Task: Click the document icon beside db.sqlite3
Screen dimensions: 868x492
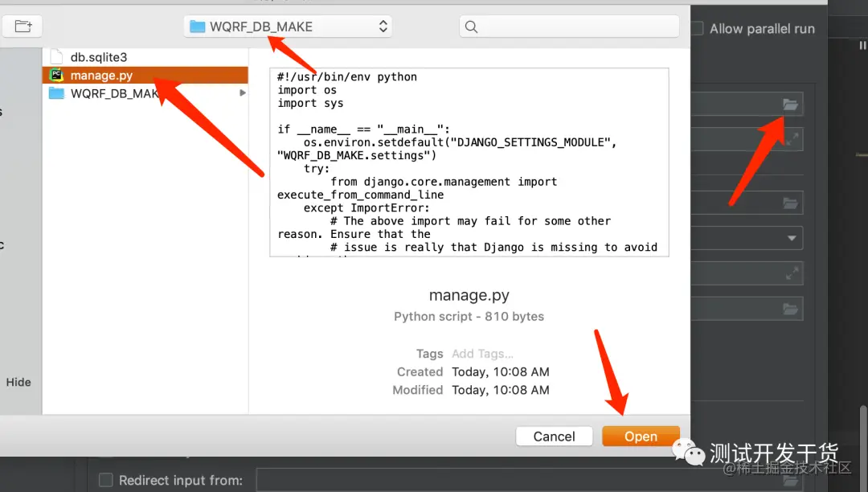Action: [x=56, y=57]
